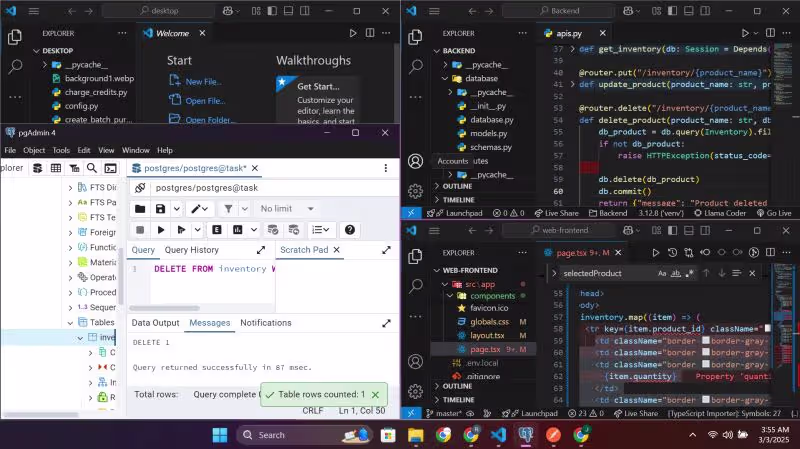Click the Explain (E) button in pgAdmin
800x449 pixels.
point(217,230)
